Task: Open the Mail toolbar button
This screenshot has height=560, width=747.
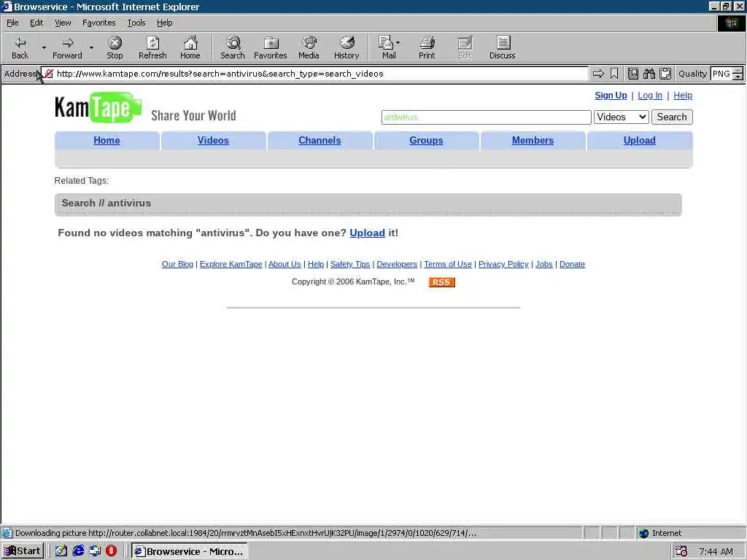Action: (x=389, y=47)
